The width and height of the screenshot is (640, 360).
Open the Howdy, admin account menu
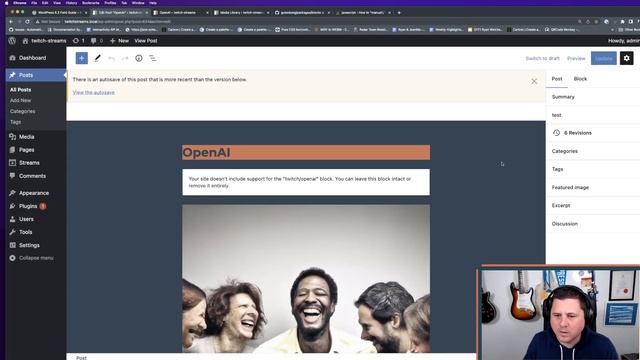tap(623, 41)
